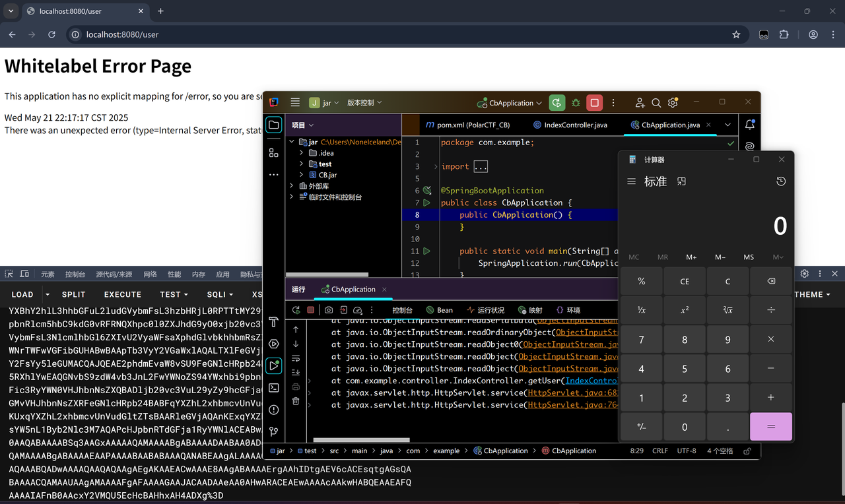Screen dimensions: 845x504
Task: Click calculator CE button
Action: [685, 281]
